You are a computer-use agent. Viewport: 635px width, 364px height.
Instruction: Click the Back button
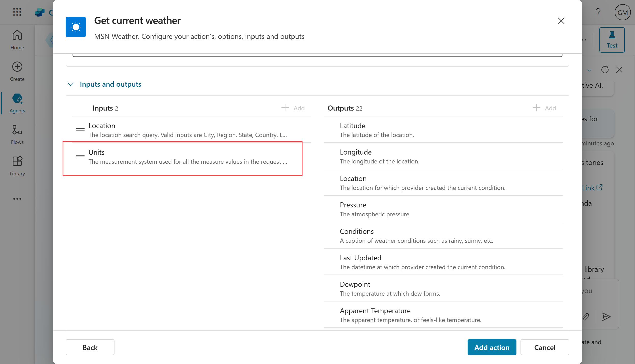[90, 347]
